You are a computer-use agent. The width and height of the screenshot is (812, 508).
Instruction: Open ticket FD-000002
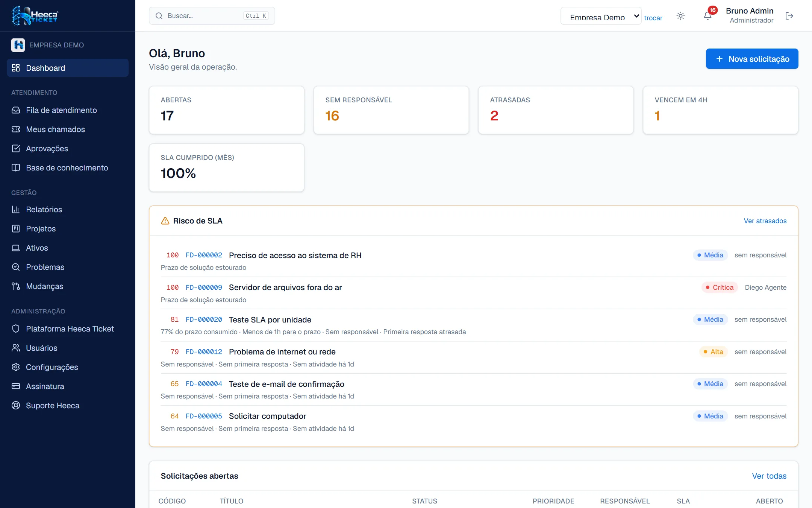204,255
